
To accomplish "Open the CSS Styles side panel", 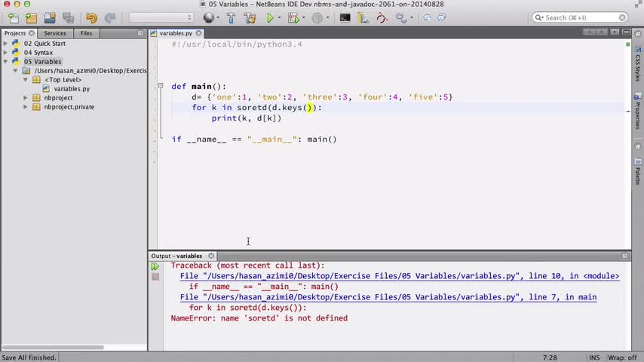I will pos(638,64).
